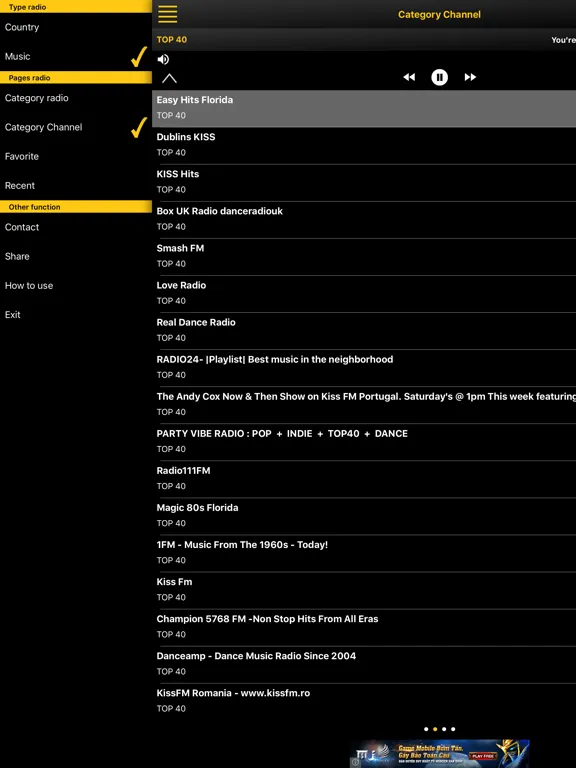Play Champion 5768 FM station
This screenshot has height=768, width=576.
tap(364, 627)
